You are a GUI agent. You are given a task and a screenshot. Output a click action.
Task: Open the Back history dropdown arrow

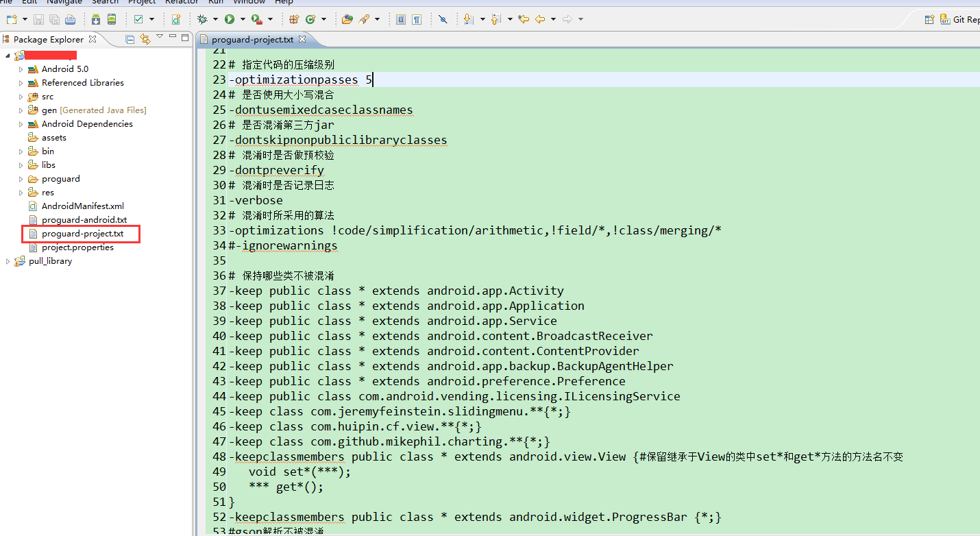coord(553,19)
